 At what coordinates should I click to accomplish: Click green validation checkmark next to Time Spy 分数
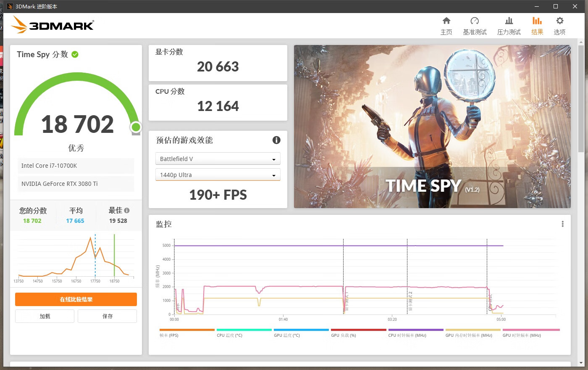(x=75, y=54)
